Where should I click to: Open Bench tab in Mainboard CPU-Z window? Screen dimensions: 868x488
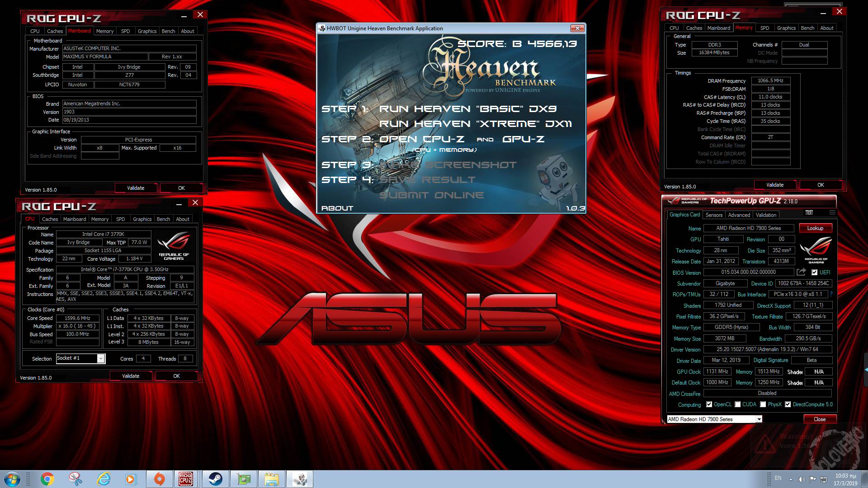tap(168, 31)
